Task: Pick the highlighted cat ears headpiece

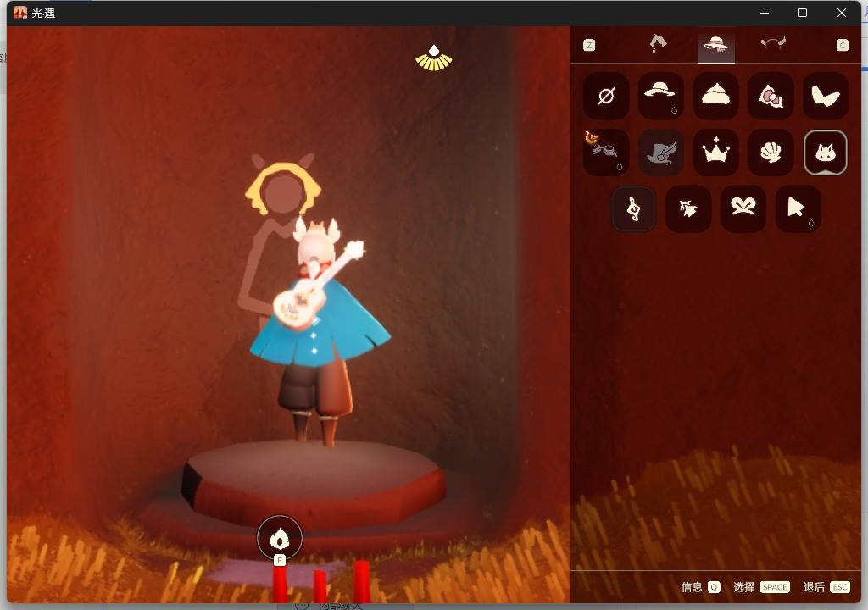Action: pos(825,152)
